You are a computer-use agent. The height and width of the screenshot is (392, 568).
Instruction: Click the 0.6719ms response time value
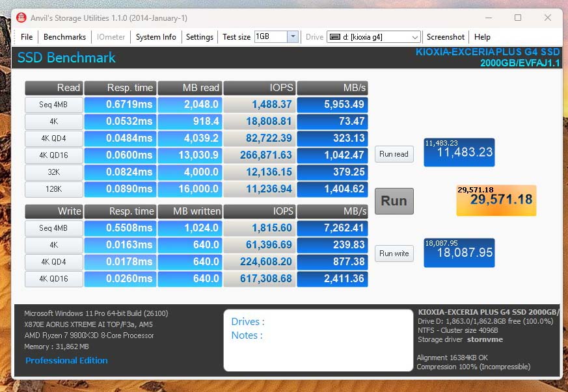point(120,104)
